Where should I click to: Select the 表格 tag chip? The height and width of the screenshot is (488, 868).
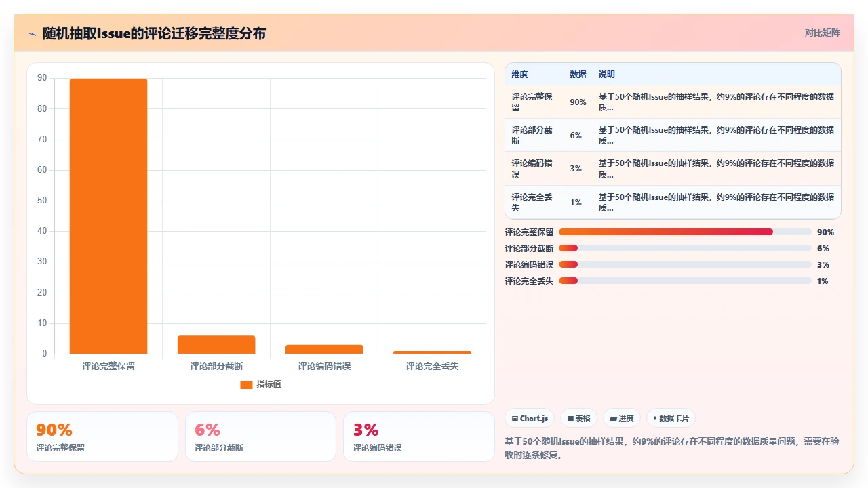point(578,418)
